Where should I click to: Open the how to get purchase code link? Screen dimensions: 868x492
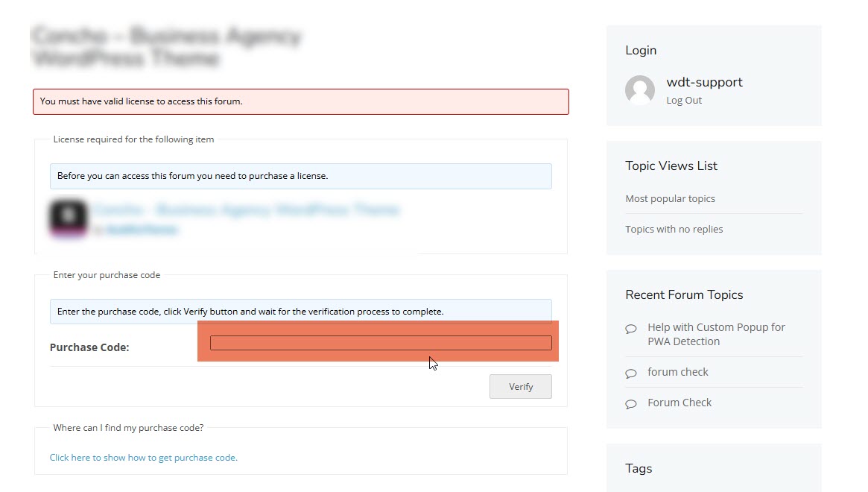(x=144, y=458)
